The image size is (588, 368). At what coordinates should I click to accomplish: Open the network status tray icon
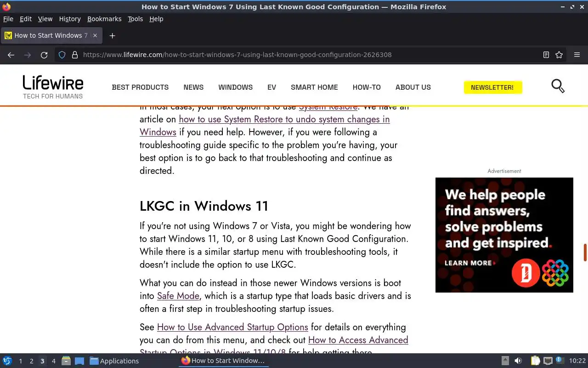coord(548,361)
